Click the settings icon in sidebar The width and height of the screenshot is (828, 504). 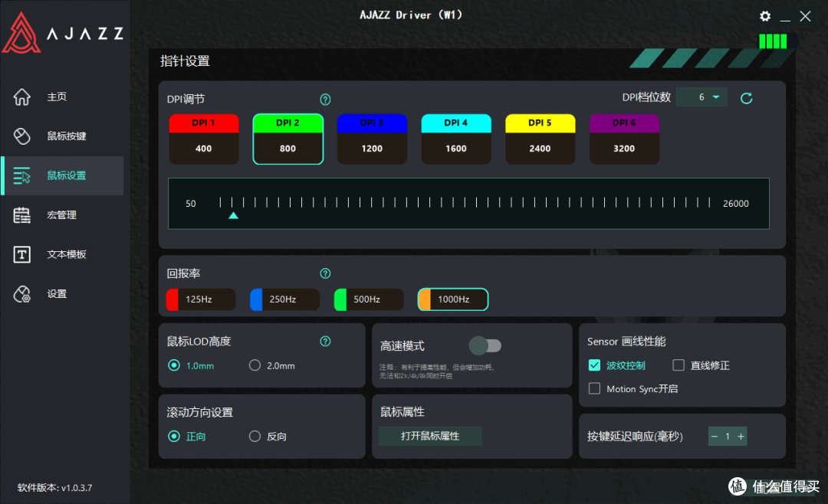coord(21,294)
